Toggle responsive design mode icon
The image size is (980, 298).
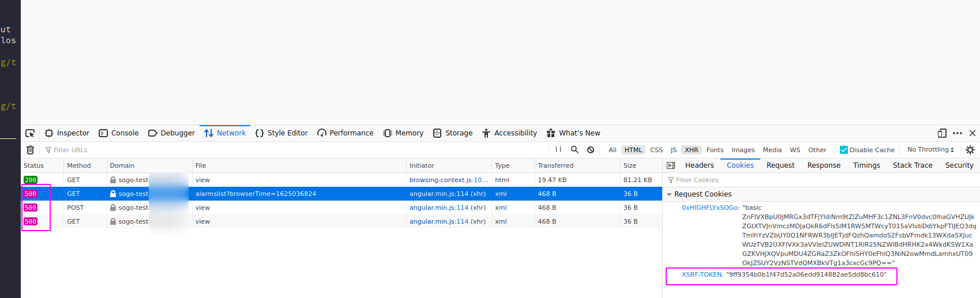coord(942,133)
